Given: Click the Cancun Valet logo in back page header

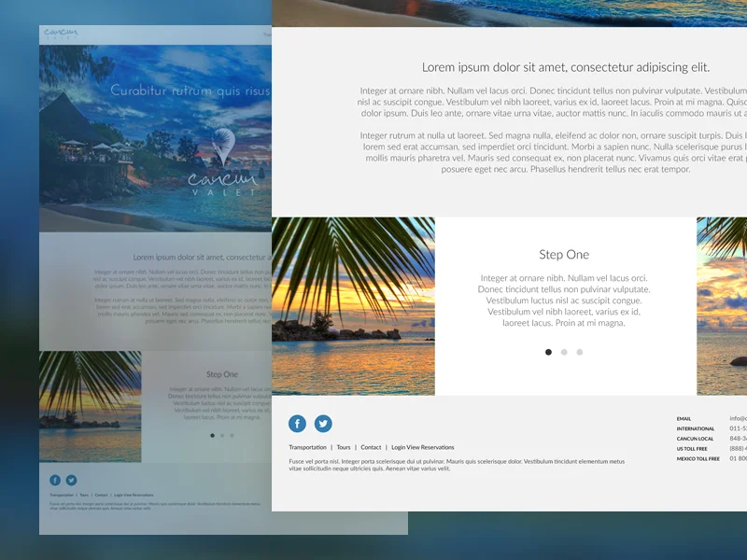Looking at the screenshot, I should [61, 34].
